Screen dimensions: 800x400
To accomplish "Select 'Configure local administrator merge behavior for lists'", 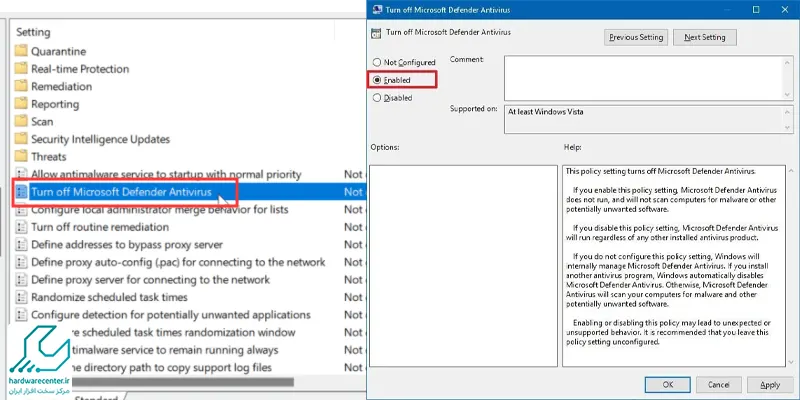I will pyautogui.click(x=160, y=210).
